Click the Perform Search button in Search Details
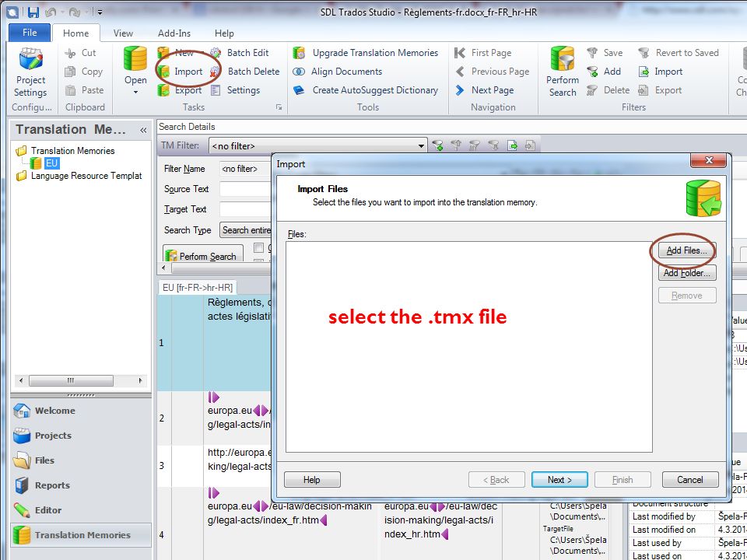 pyautogui.click(x=203, y=255)
